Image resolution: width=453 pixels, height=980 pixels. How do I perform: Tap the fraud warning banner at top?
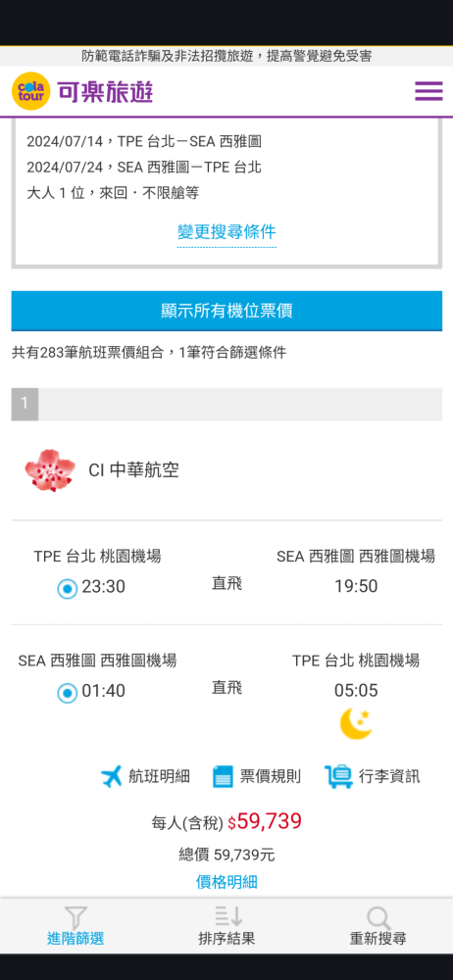click(226, 56)
